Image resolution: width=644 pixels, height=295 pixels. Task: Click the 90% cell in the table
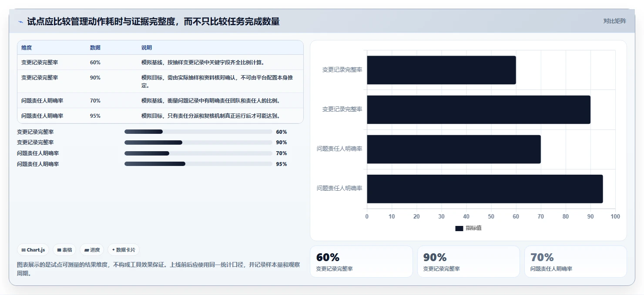95,78
